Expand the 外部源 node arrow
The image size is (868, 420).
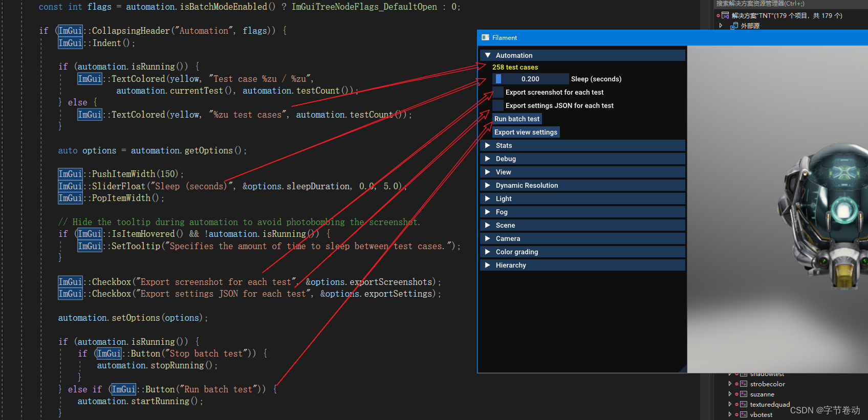721,26
